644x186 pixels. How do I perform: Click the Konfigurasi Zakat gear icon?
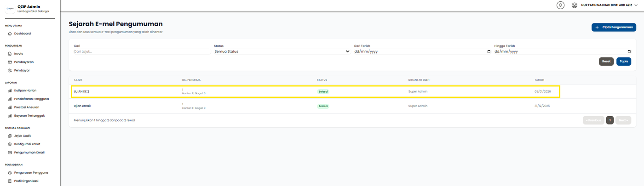(x=10, y=144)
